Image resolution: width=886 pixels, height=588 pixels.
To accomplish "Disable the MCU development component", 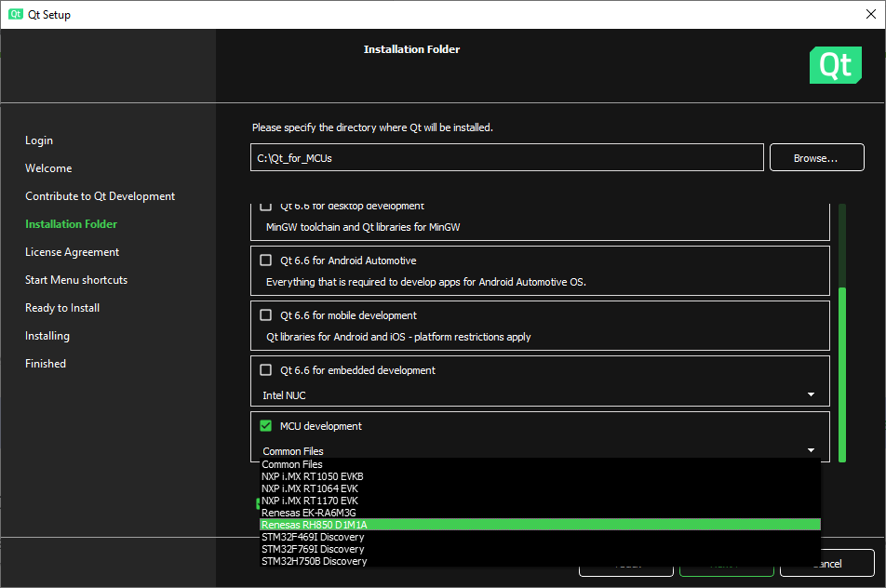I will 265,425.
